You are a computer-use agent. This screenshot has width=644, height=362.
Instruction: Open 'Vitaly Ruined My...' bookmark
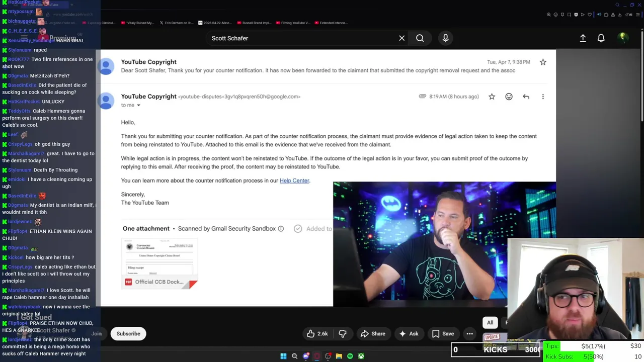pos(137,23)
